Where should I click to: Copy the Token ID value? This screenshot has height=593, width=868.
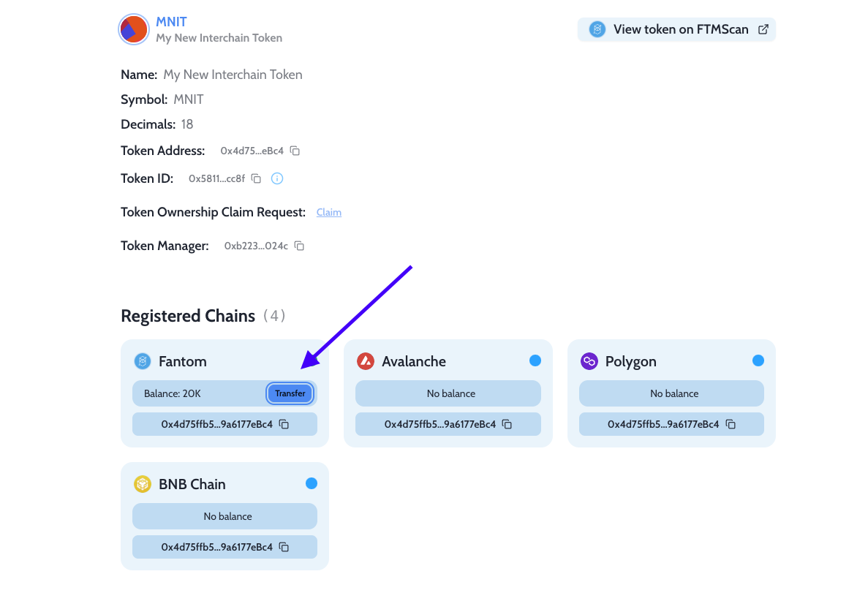(x=256, y=178)
